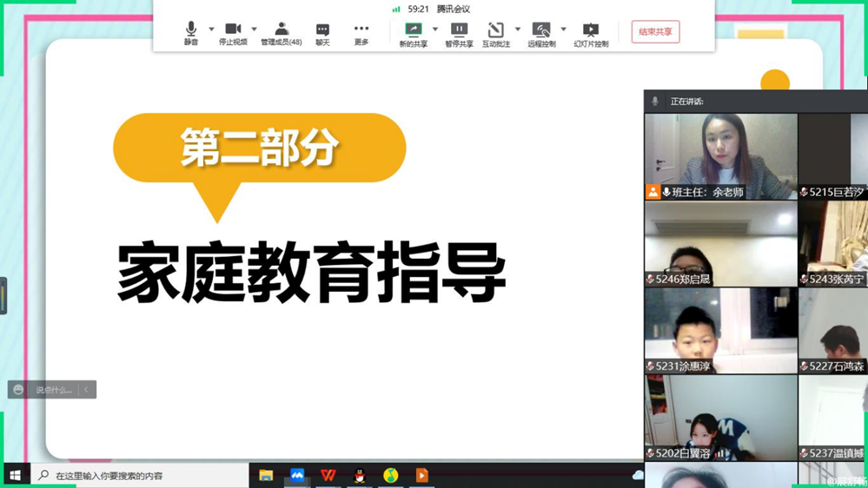Click muted mic icon beside 5202白翼溶
Screen dimensions: 868x488
[650, 453]
